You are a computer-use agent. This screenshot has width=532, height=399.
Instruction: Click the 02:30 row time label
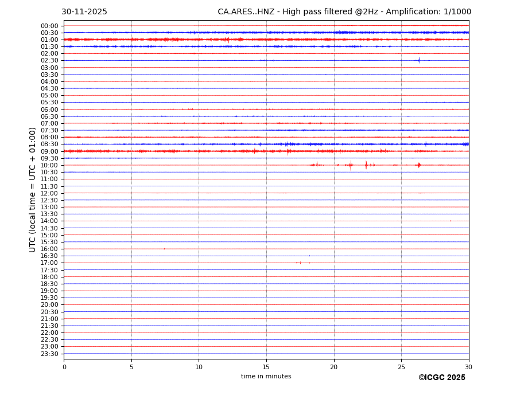(49, 61)
